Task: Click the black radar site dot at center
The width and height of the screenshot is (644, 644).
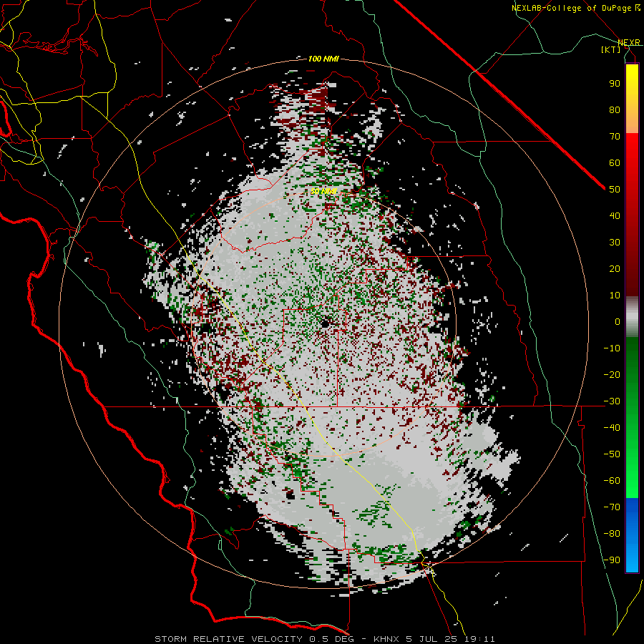Action: pos(326,324)
